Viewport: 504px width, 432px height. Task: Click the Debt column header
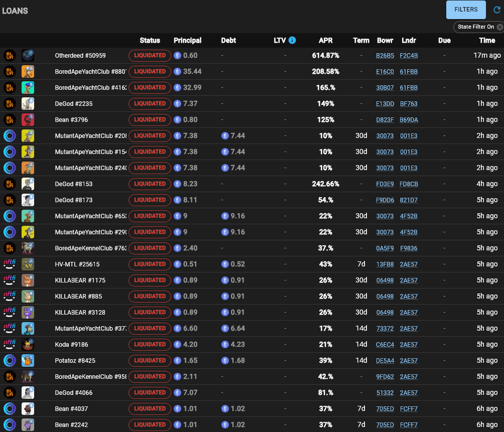(228, 40)
